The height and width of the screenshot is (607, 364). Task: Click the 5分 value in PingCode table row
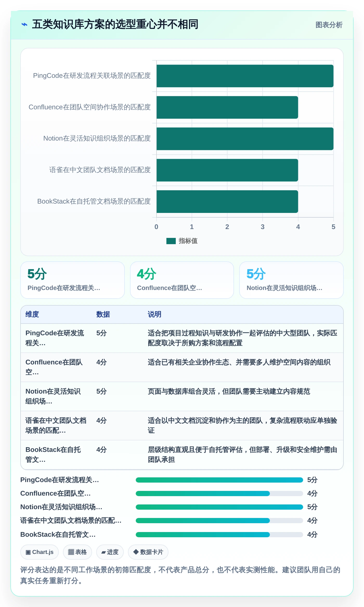pos(101,333)
